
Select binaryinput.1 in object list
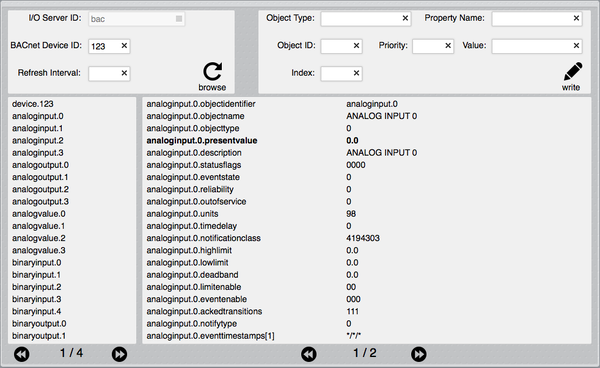click(36, 275)
